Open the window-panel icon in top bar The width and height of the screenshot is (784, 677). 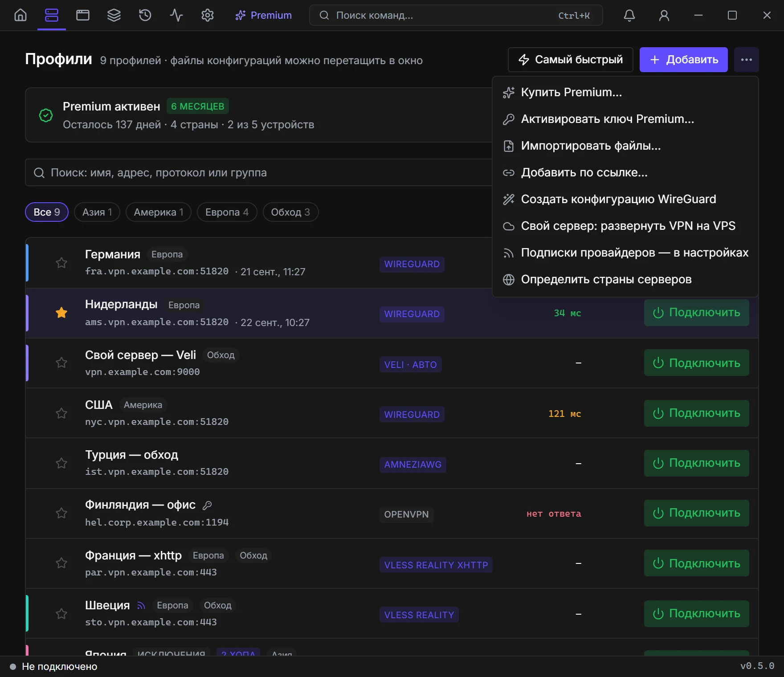coord(83,15)
